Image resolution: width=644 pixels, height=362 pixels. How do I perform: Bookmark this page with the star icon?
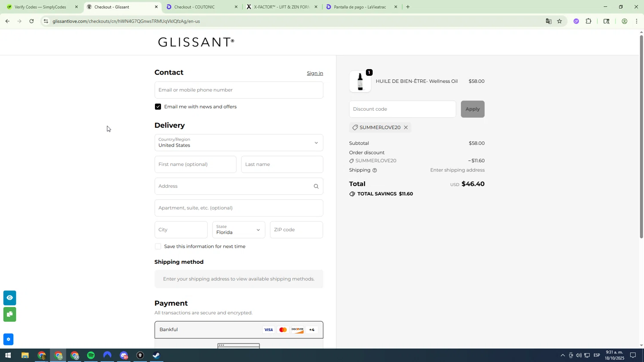pos(559,21)
